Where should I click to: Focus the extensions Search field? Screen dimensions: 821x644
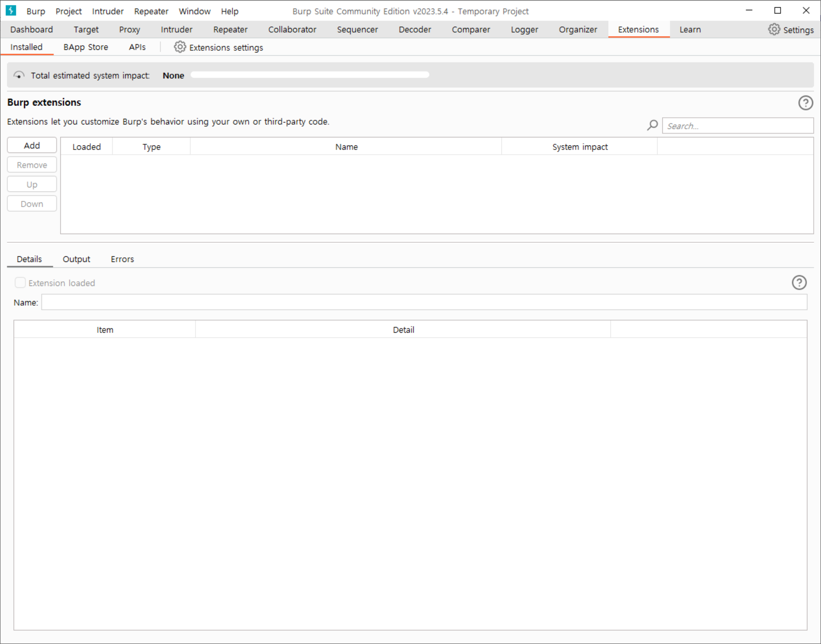pyautogui.click(x=737, y=126)
